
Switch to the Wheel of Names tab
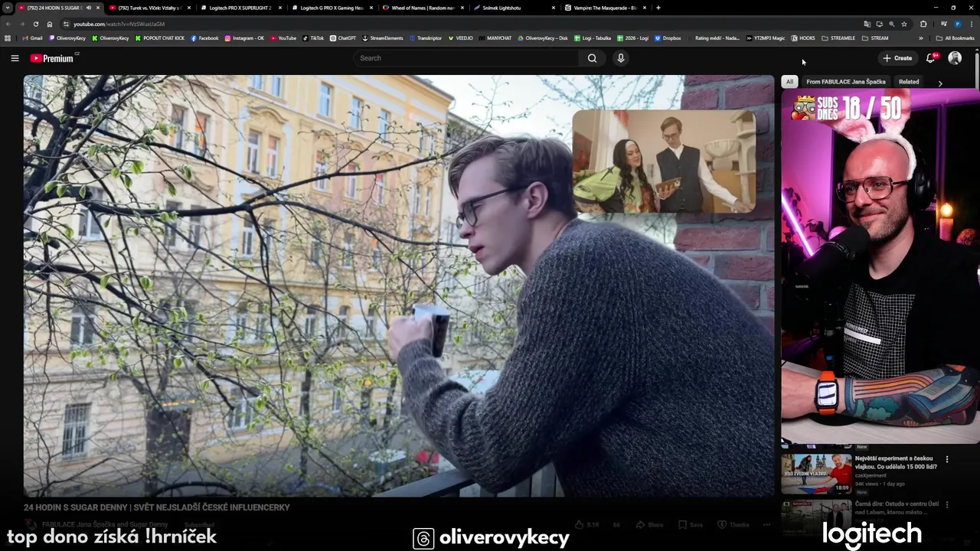(422, 8)
